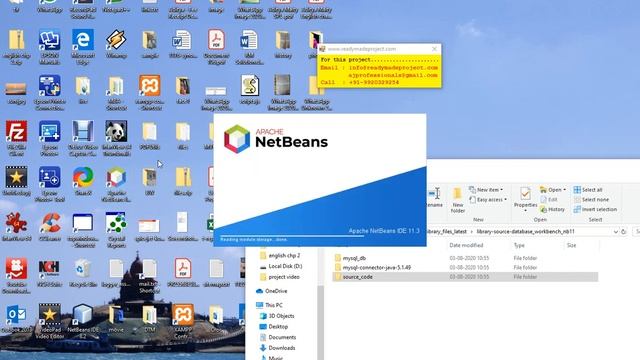The height and width of the screenshot is (360, 640).
Task: Close the yellow readymadeproject note window
Action: 434,49
